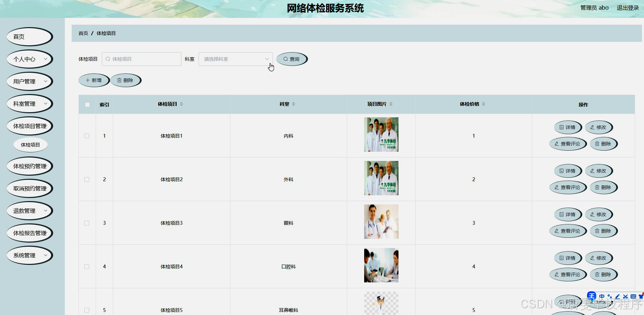Collapse the 体检项目管理 sidebar menu
The height and width of the screenshot is (315, 644).
tap(29, 126)
